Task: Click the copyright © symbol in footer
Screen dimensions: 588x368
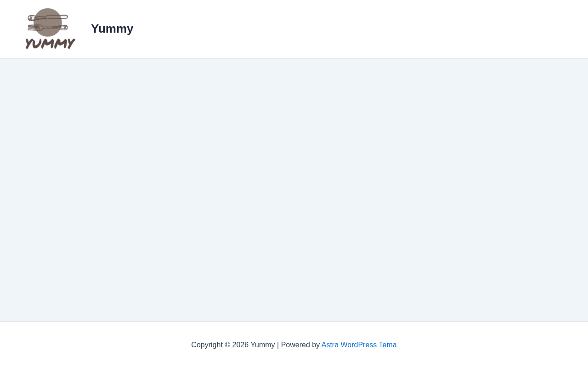Action: click(227, 345)
